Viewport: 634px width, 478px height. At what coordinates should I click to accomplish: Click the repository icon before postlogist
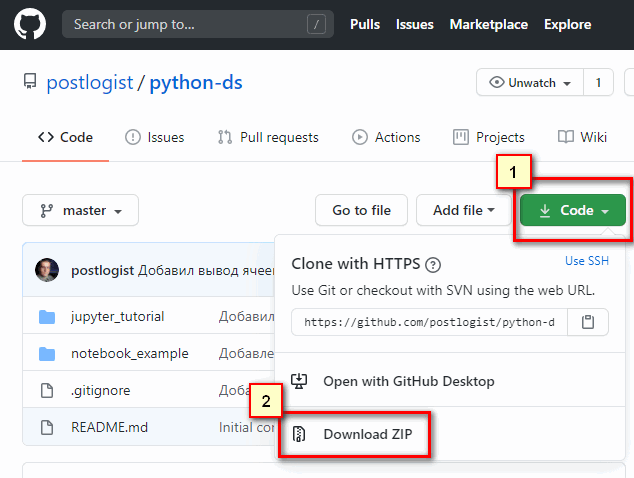tap(30, 81)
